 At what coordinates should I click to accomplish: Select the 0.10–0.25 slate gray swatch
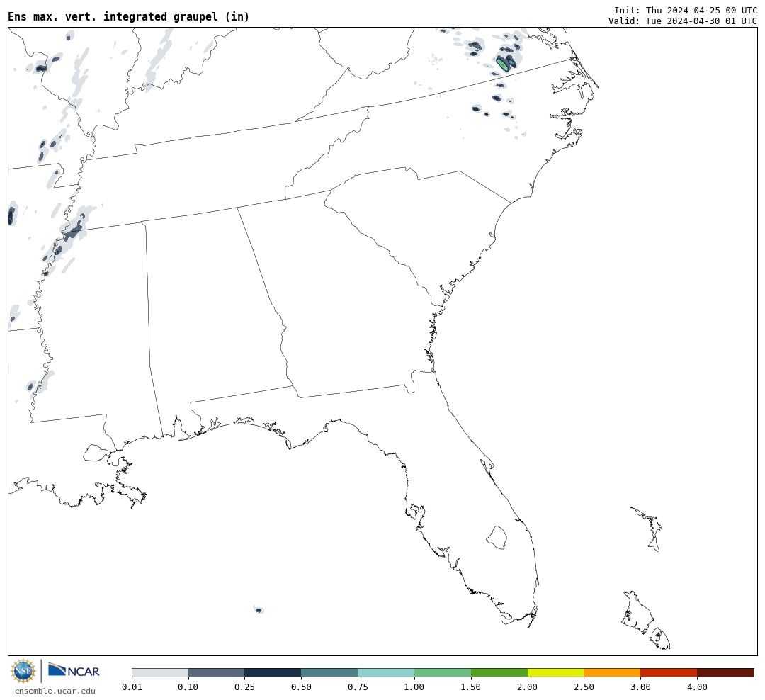[x=217, y=673]
